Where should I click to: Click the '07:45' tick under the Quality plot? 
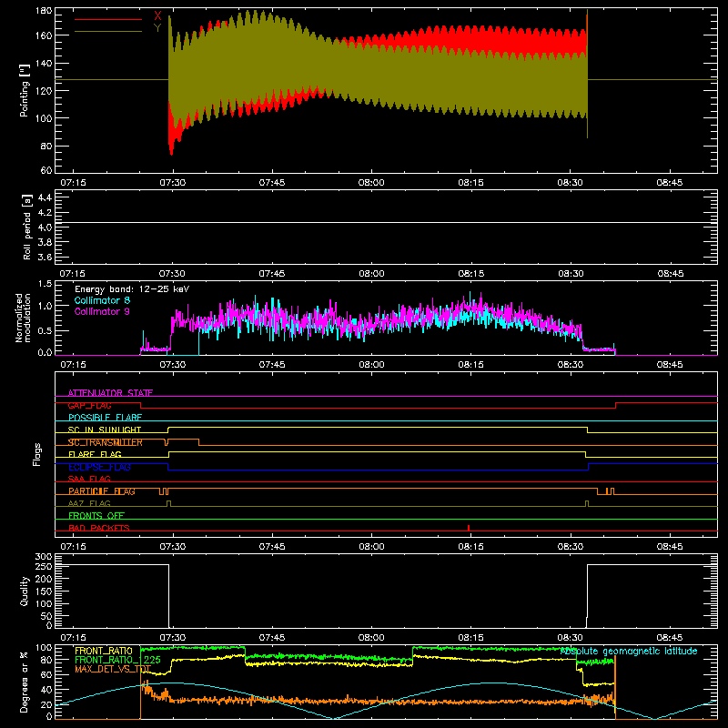[272, 638]
